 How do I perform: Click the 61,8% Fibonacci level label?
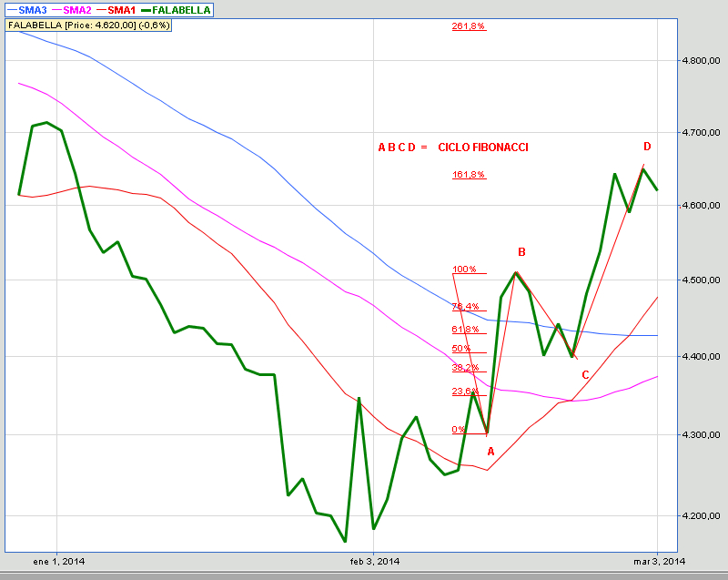click(x=465, y=329)
